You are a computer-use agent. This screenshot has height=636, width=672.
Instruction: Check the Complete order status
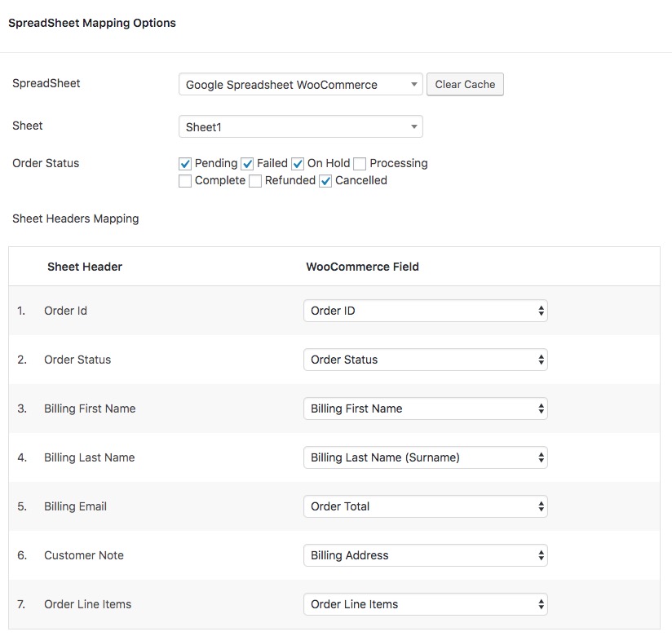(x=184, y=180)
